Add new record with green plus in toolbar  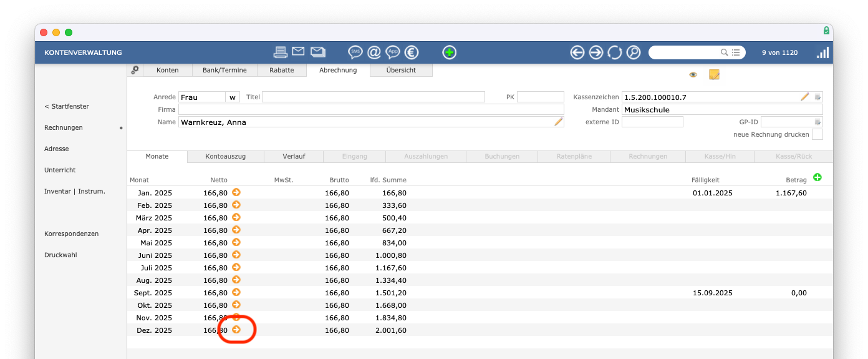tap(449, 52)
